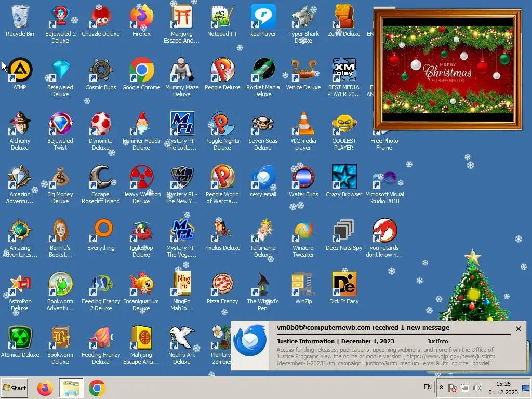Screen dimensions: 532x399
Task: Select the Cosmic Bugs icon
Action: point(101,74)
